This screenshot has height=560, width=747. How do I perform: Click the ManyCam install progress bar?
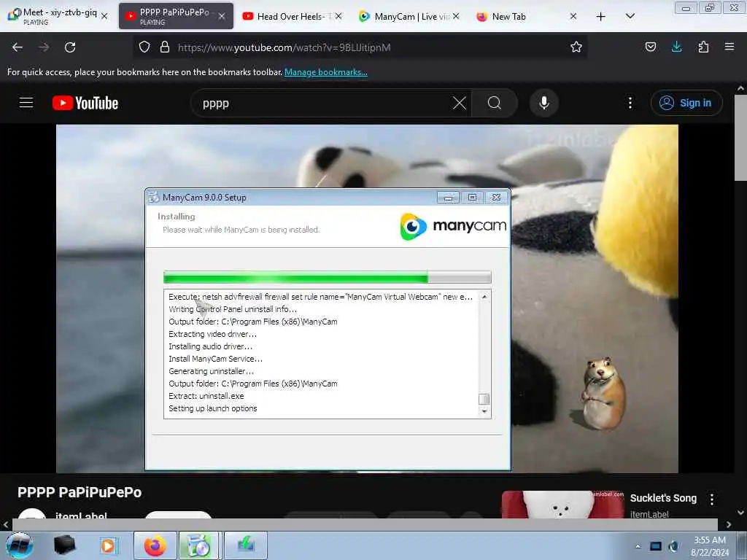pyautogui.click(x=328, y=277)
